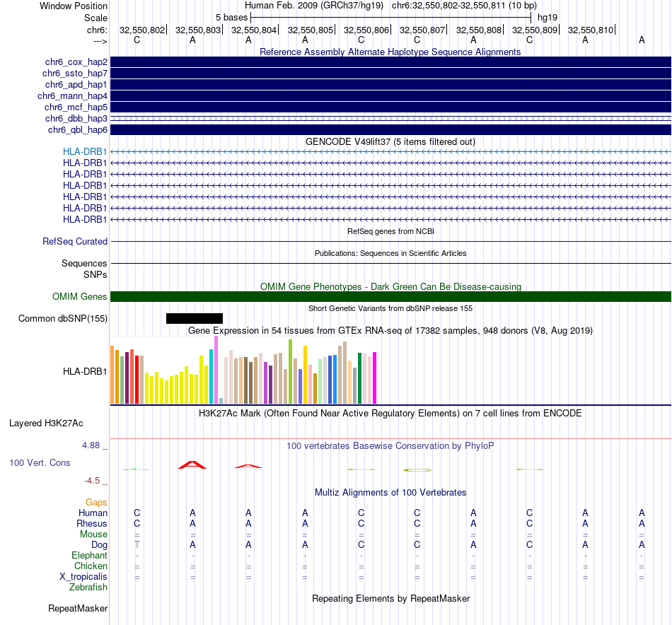Open the chr6_qbl_hap6 label
This screenshot has width=672, height=625.
click(78, 130)
